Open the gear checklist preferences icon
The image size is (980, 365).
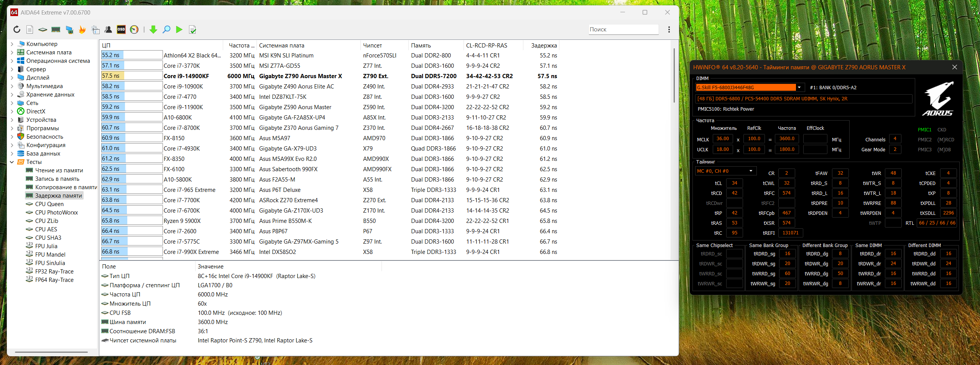tap(95, 29)
